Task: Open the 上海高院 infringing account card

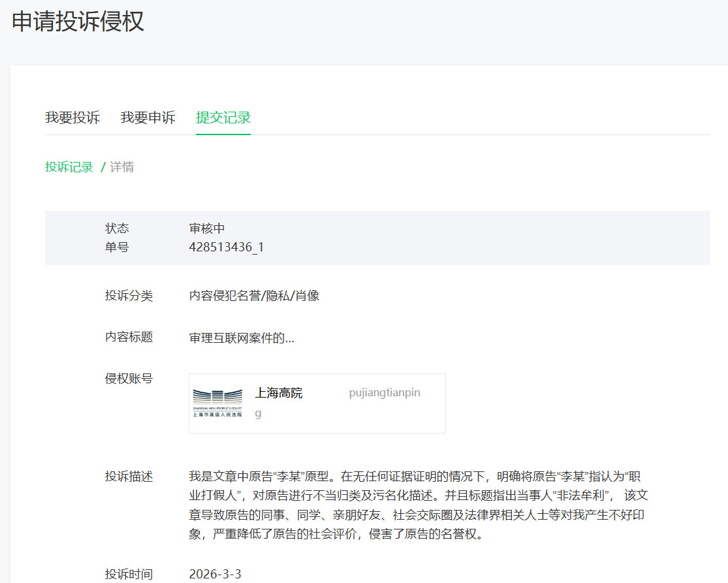Action: coord(317,403)
